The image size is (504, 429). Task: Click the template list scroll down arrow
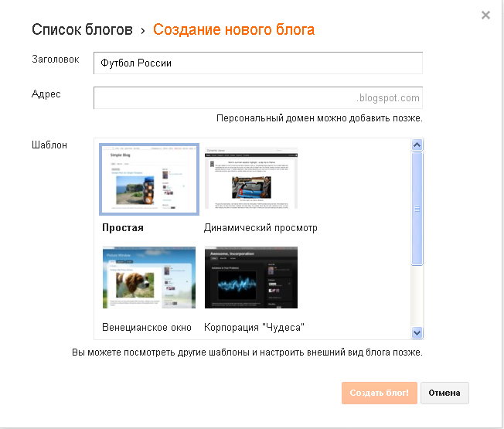417,332
